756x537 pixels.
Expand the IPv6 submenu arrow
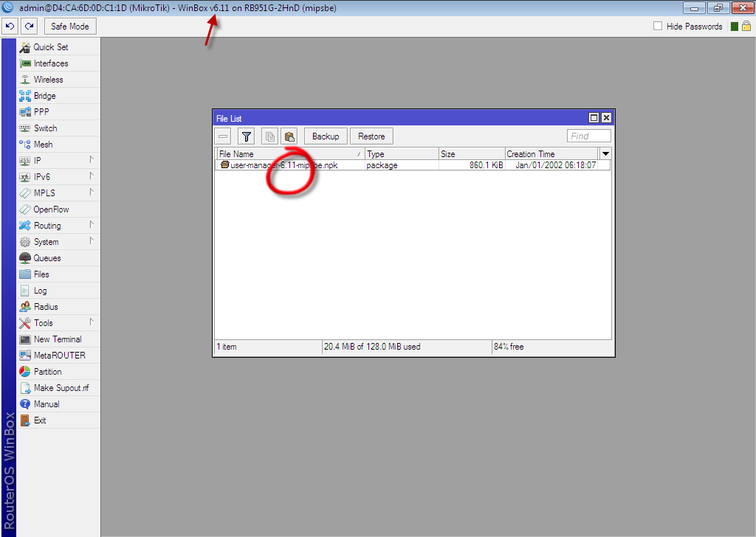coord(92,176)
